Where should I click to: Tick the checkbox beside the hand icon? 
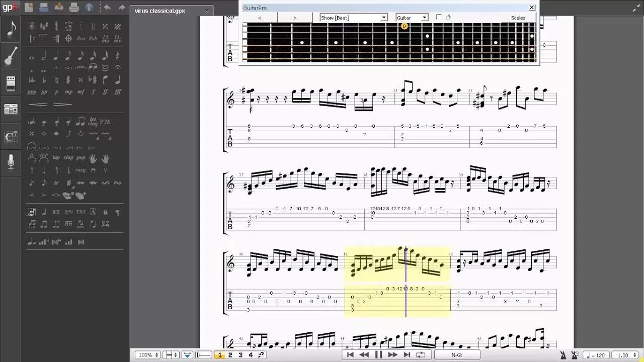coord(439,17)
